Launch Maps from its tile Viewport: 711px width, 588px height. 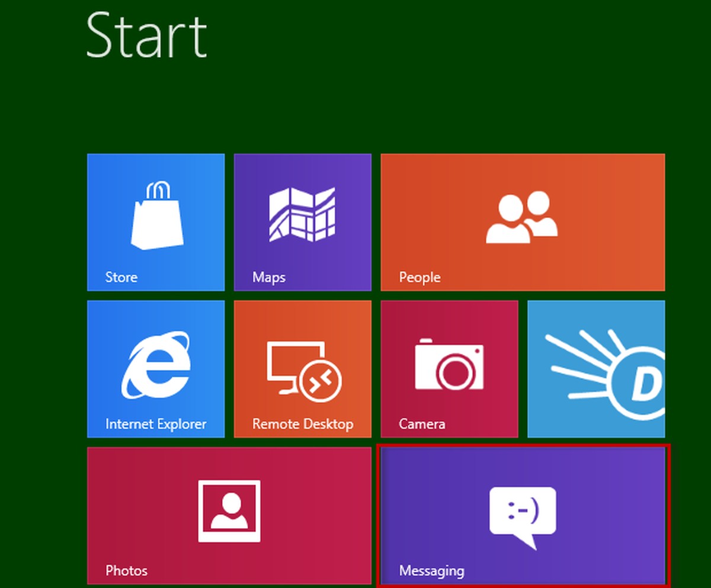point(302,222)
